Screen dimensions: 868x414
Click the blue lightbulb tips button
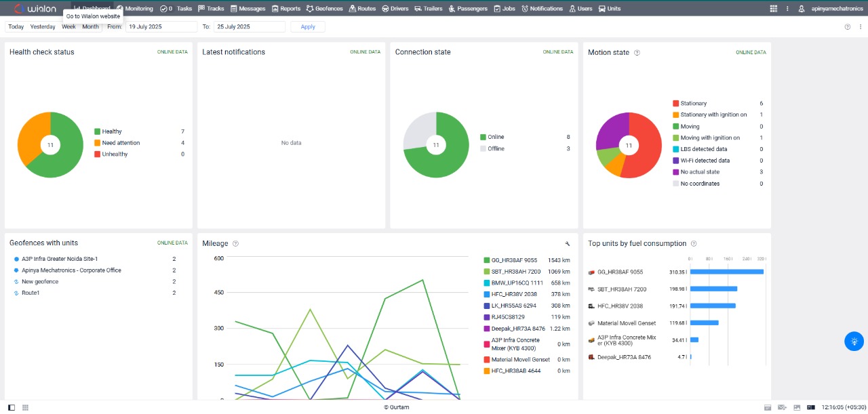point(854,341)
